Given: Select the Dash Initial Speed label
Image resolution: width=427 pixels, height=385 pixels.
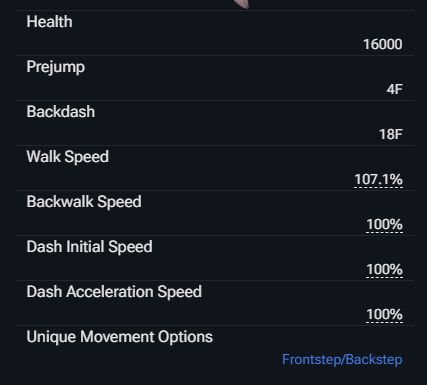Looking at the screenshot, I should 89,247.
